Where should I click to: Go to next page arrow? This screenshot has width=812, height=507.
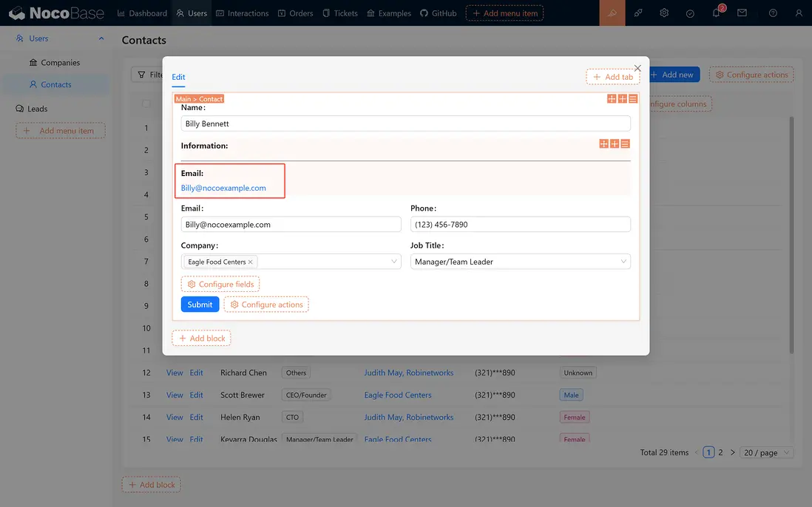(732, 452)
